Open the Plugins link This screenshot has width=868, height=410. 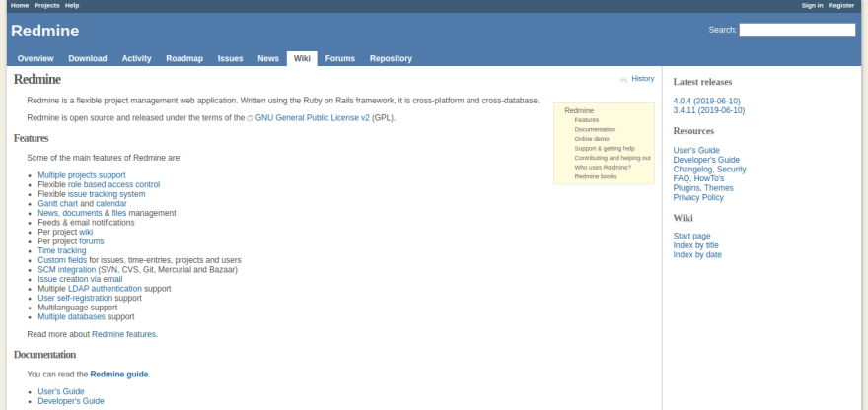pos(687,188)
